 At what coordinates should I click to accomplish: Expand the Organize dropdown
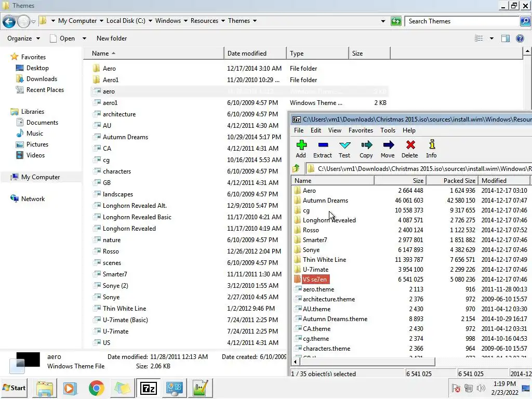tap(23, 38)
